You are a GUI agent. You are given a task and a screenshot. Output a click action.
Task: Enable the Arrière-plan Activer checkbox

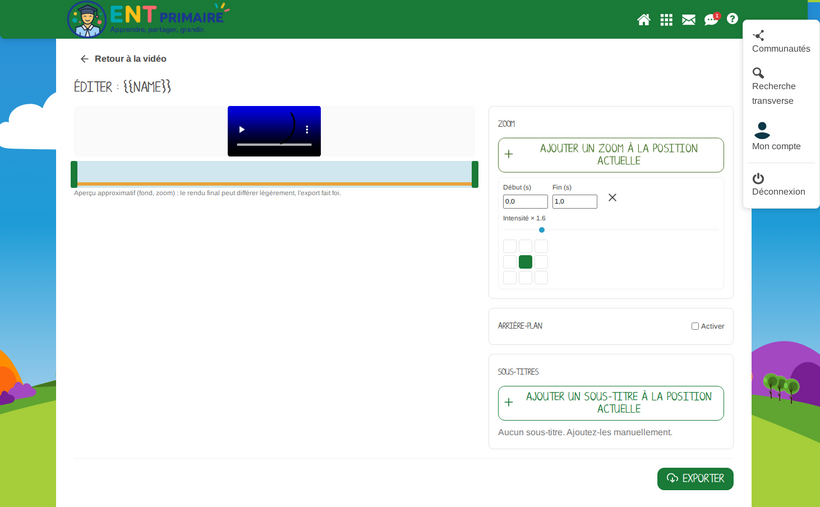[x=695, y=326]
